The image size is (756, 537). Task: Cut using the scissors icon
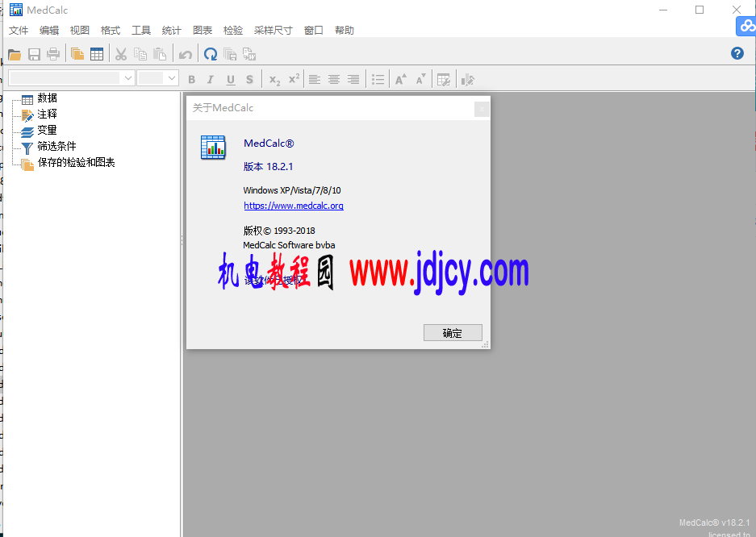(120, 54)
